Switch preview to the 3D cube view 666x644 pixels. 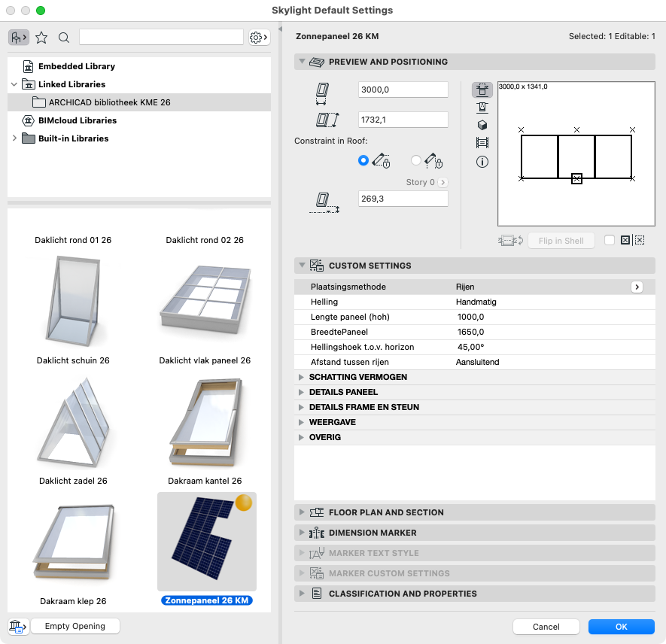[482, 125]
